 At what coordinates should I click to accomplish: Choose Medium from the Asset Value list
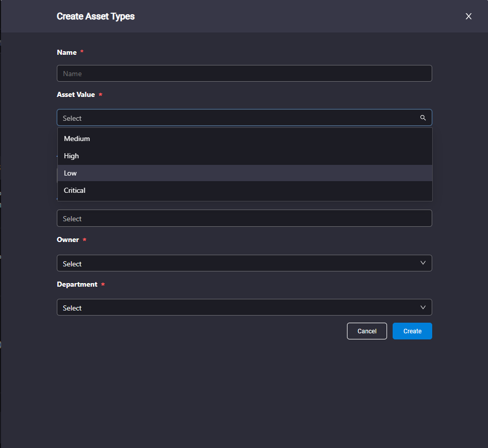click(245, 139)
